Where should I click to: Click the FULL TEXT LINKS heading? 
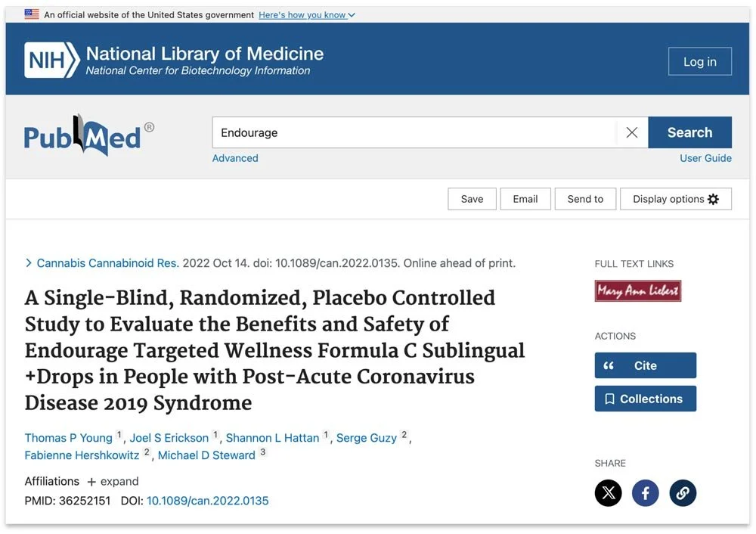[x=634, y=264]
